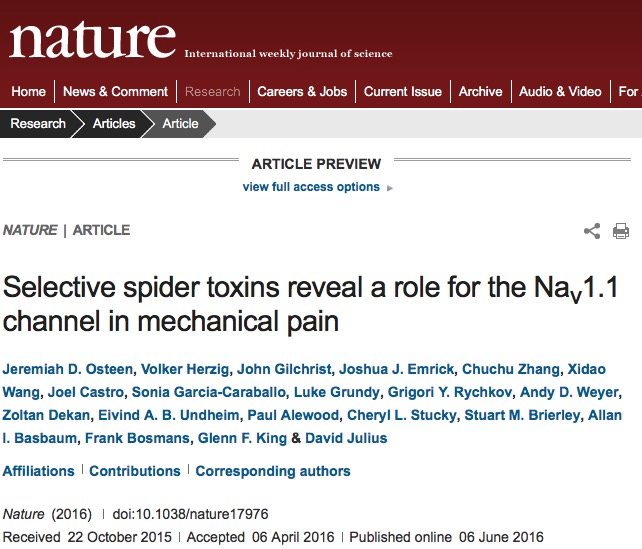Screen dimensions: 642x549
Task: Click the Articles breadcrumb
Action: (x=114, y=123)
